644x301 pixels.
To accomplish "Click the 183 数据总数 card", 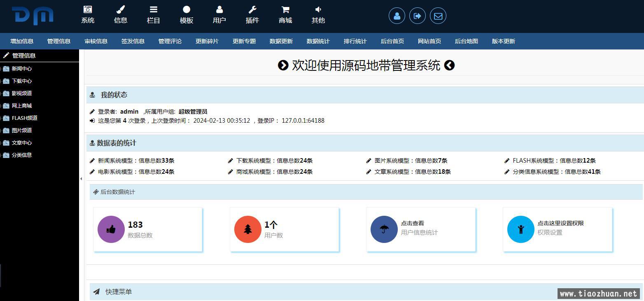I will click(148, 229).
